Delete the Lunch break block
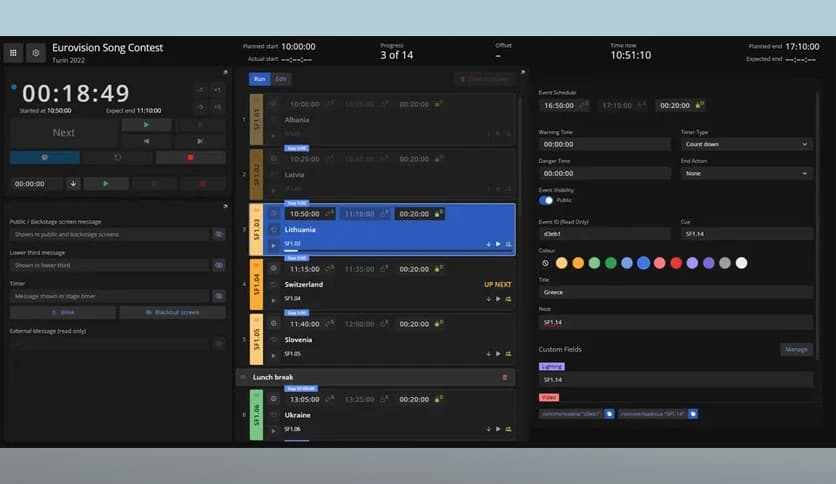Viewport: 836px width, 484px height. (505, 377)
